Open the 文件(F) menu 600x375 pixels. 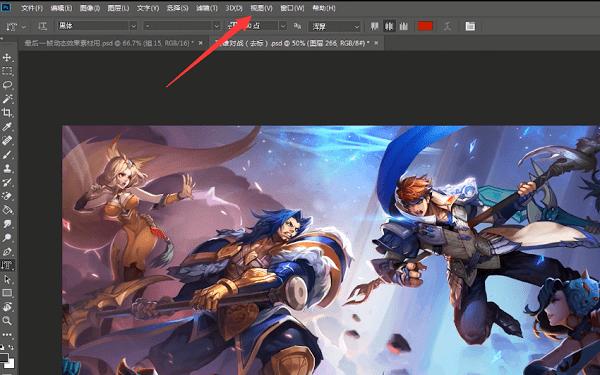point(32,8)
